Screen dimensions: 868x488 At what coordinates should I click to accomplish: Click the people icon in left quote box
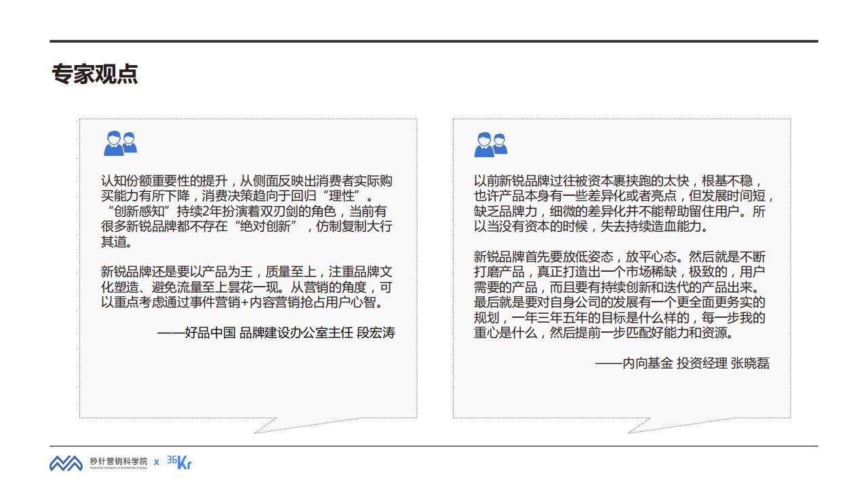point(120,143)
